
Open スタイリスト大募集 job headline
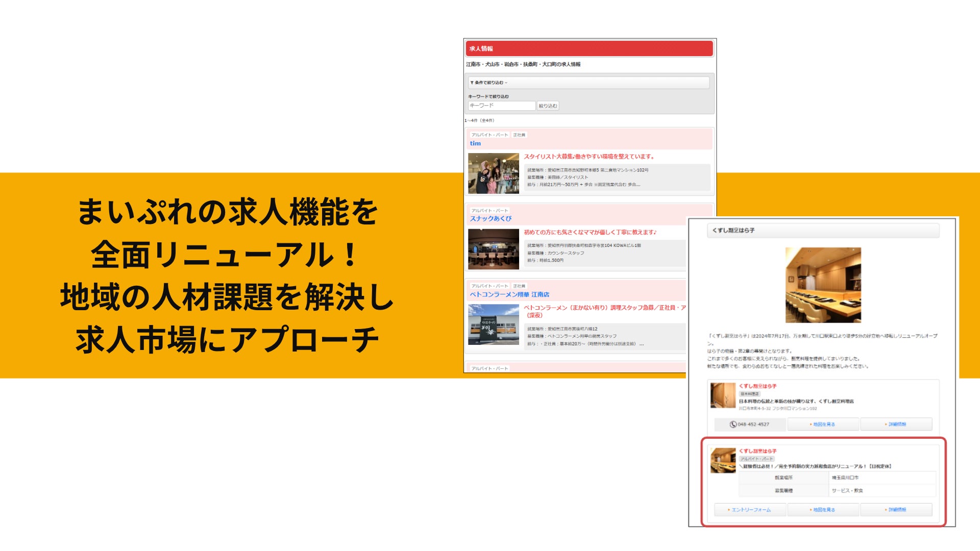[589, 157]
